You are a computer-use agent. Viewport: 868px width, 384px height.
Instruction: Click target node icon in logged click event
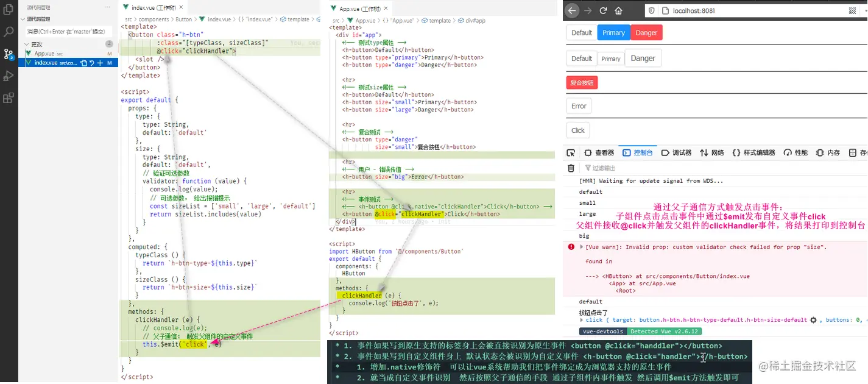tap(813, 319)
